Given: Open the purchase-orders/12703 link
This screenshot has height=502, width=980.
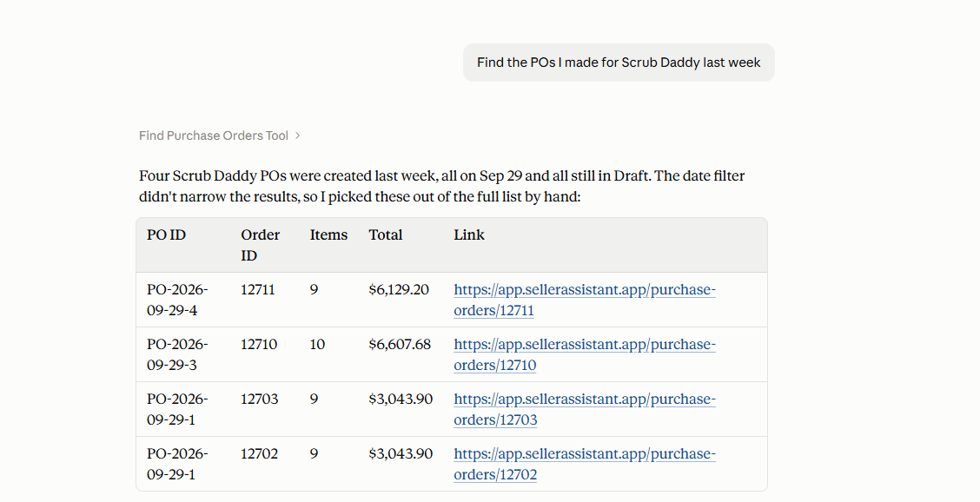Looking at the screenshot, I should 585,409.
